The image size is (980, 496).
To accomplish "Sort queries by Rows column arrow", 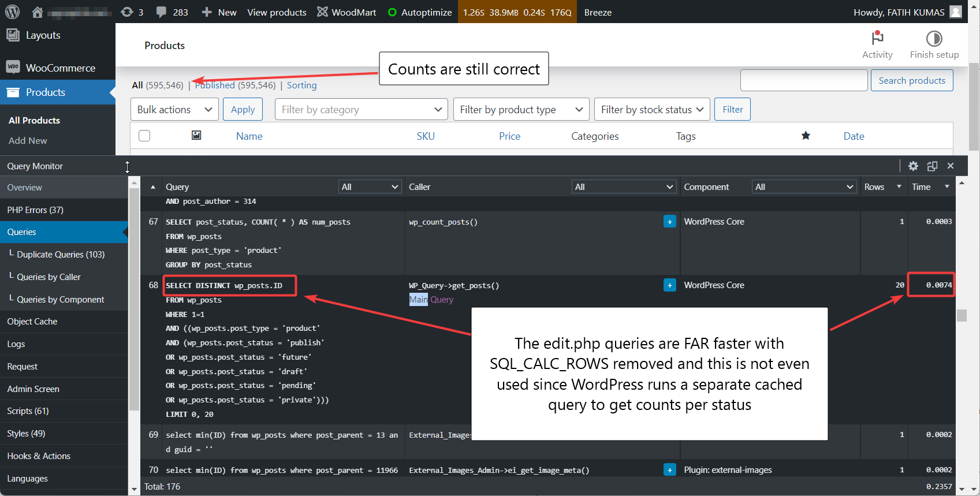I will [899, 187].
